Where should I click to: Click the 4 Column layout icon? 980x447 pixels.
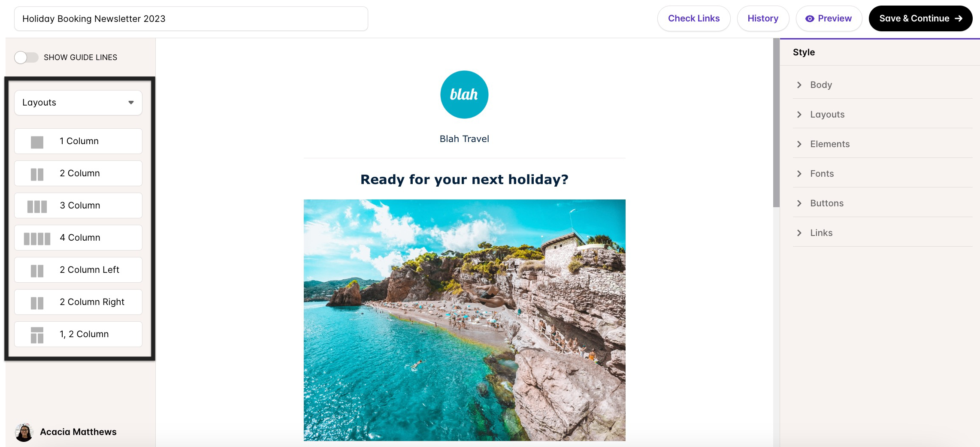point(37,239)
